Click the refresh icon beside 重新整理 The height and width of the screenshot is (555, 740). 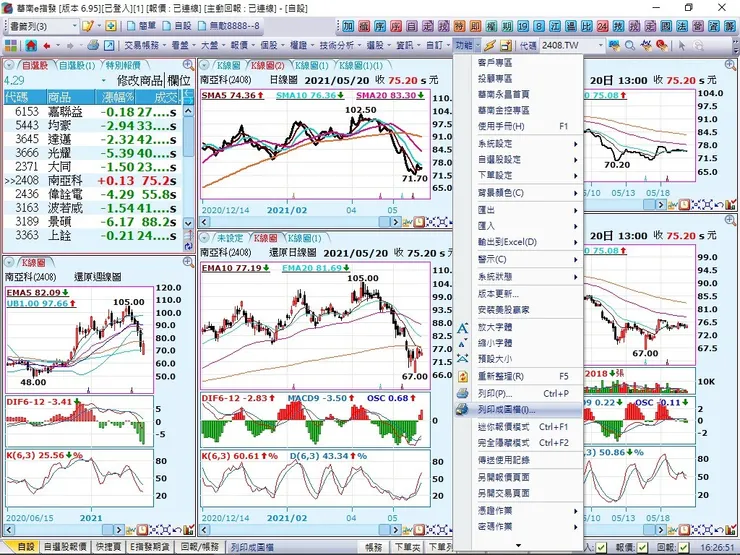click(462, 376)
